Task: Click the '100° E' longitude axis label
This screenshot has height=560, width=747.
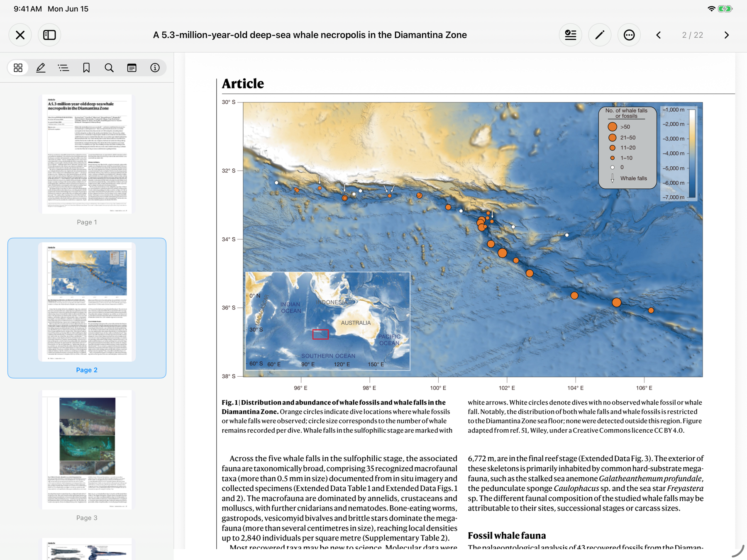Action: (438, 388)
